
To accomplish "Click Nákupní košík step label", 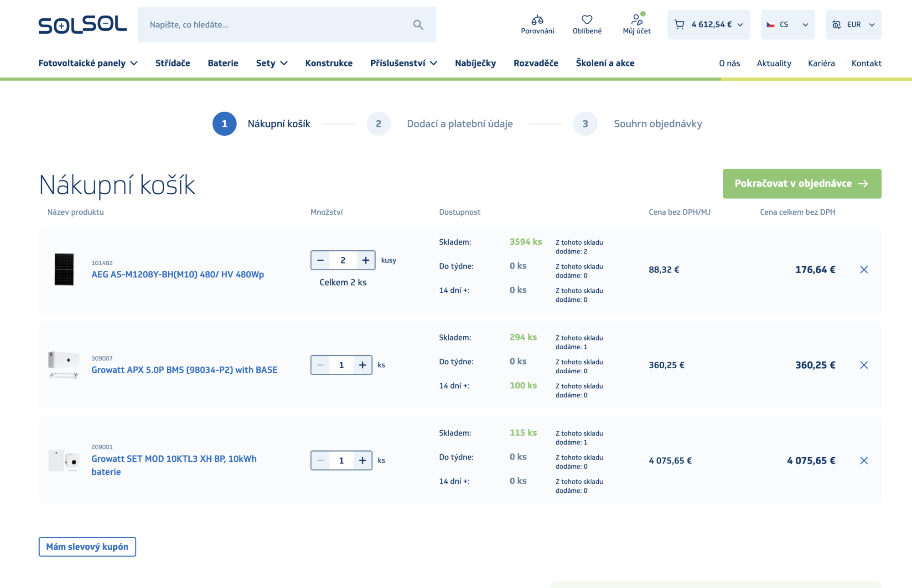I will [x=279, y=124].
